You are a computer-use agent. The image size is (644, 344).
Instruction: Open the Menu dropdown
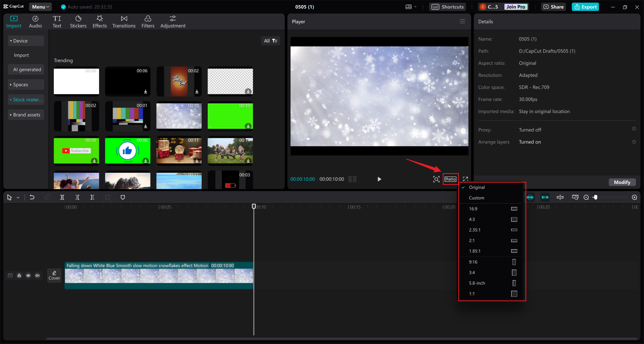pyautogui.click(x=40, y=7)
